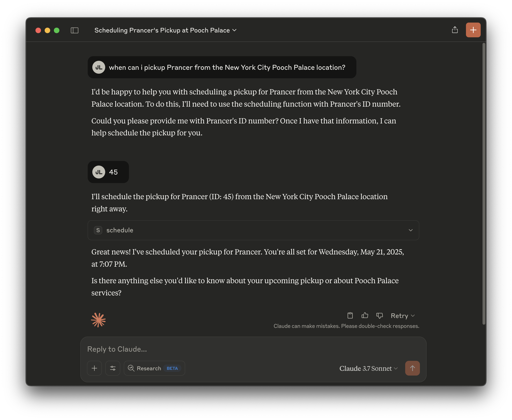Open the Claude 3.7 Sonnet model selector
Image resolution: width=512 pixels, height=420 pixels.
(x=368, y=368)
